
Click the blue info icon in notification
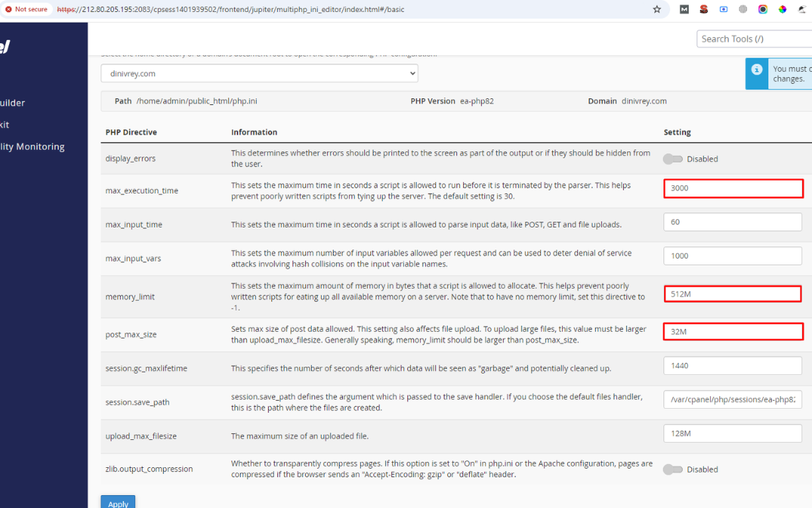756,70
